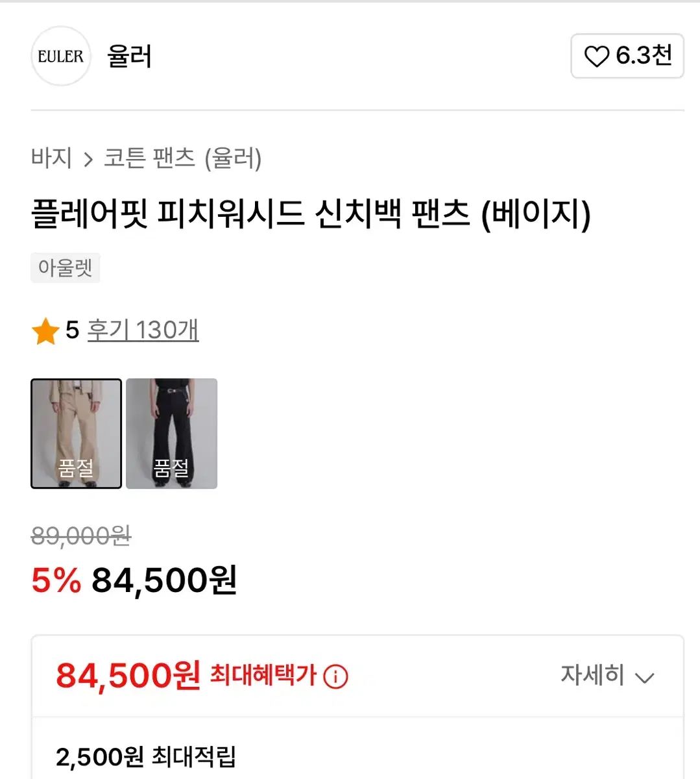Select the beige pants color thumbnail
This screenshot has width=700, height=779.
click(76, 434)
